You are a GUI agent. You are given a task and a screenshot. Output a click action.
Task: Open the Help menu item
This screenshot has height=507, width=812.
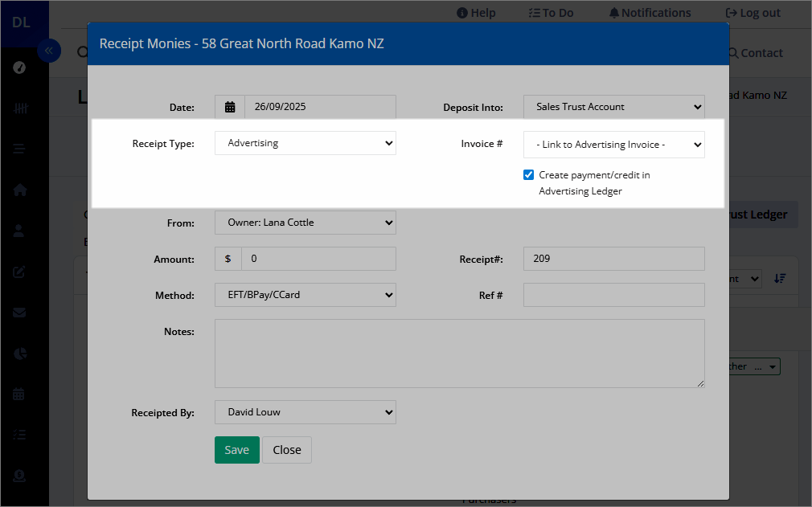click(x=476, y=13)
